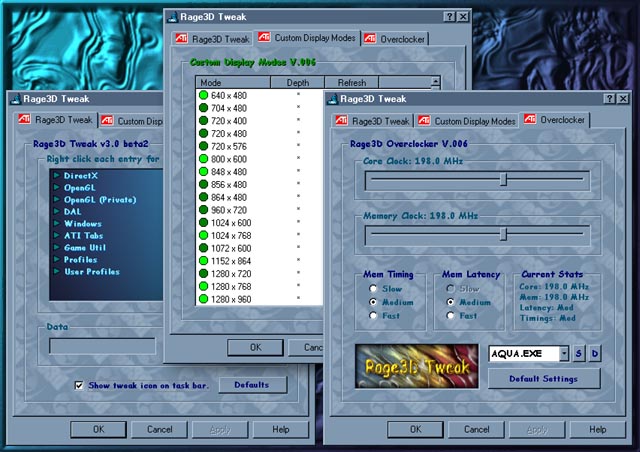Click the icon beside the 1152 x 864 mode
The image size is (640, 452).
pos(203,261)
